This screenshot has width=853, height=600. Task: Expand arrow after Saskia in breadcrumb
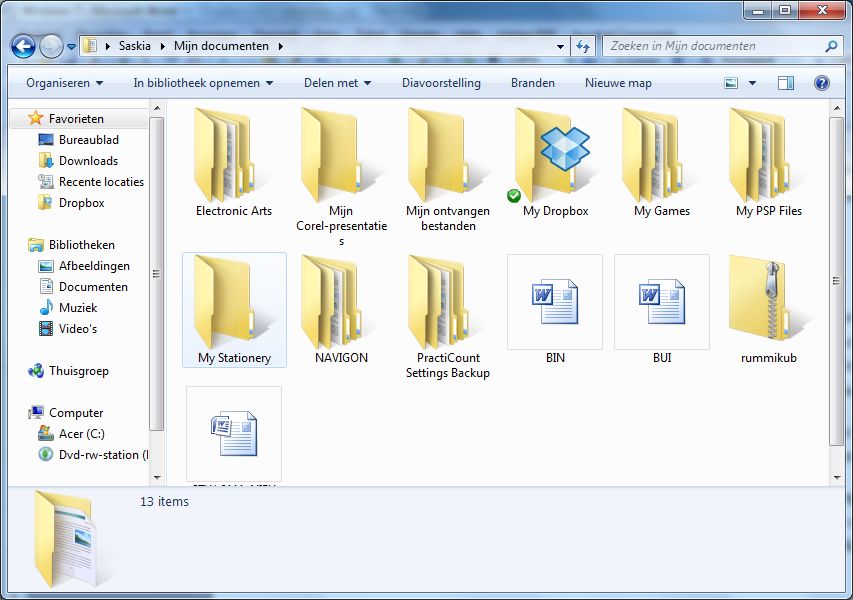click(162, 46)
